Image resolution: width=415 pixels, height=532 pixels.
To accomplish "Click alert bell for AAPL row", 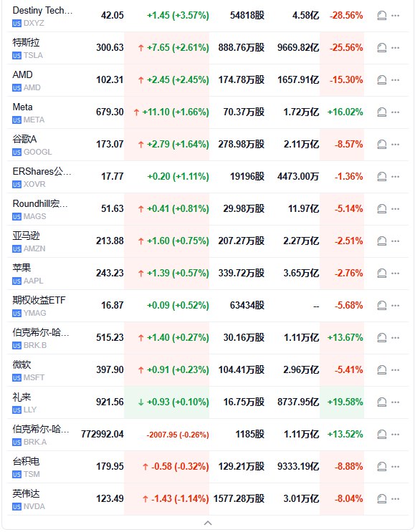I will (382, 274).
